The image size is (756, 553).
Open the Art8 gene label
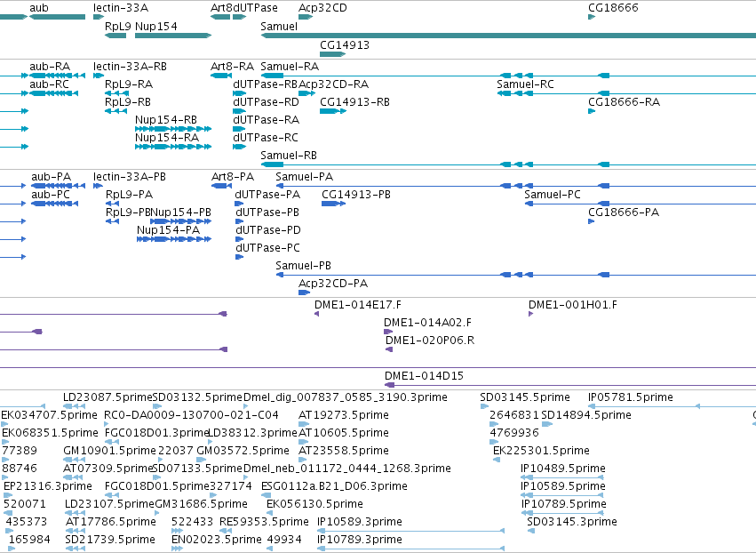click(x=222, y=8)
